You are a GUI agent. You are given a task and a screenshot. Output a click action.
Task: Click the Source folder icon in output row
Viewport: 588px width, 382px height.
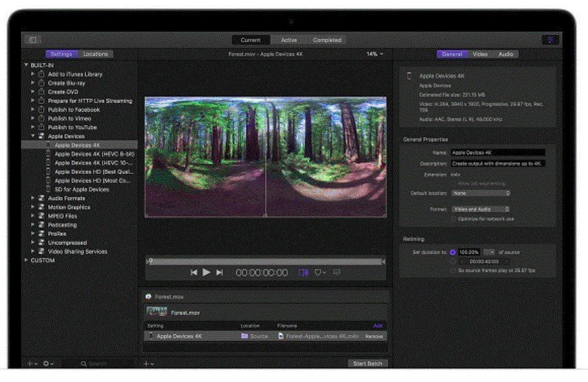click(245, 336)
